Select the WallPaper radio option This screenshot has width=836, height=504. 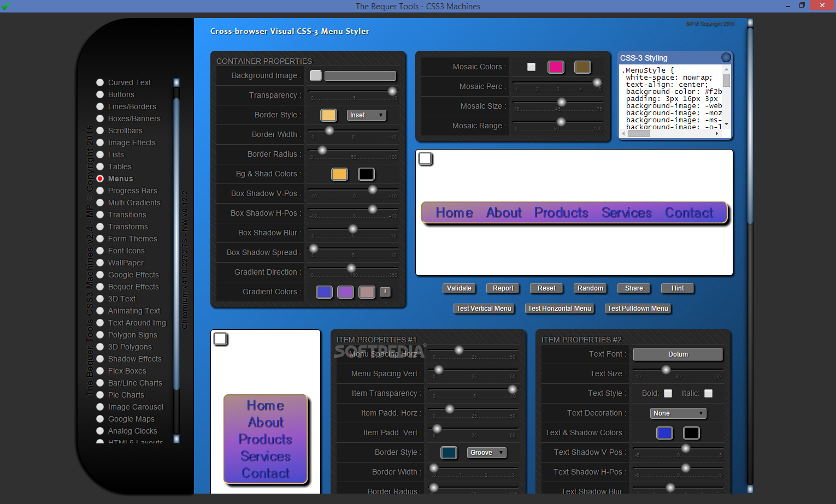[100, 263]
